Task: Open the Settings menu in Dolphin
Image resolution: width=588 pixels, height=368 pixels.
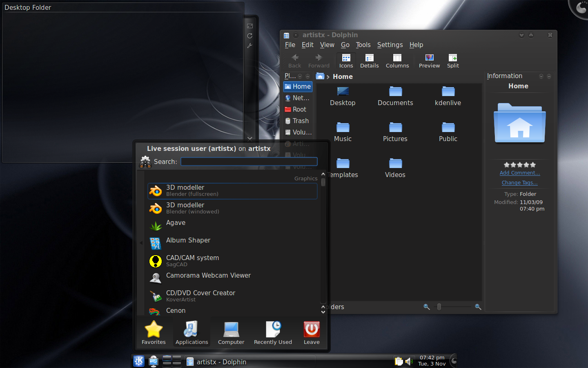Action: point(390,45)
